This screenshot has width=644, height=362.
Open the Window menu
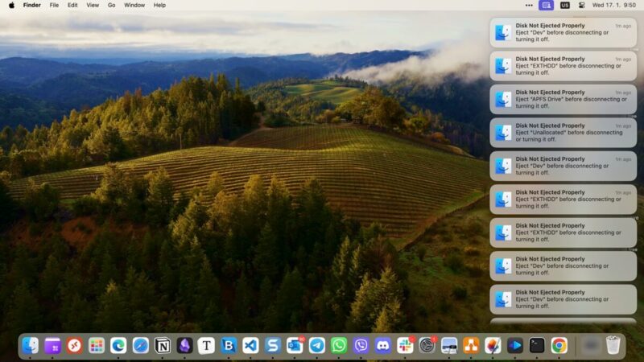point(134,6)
